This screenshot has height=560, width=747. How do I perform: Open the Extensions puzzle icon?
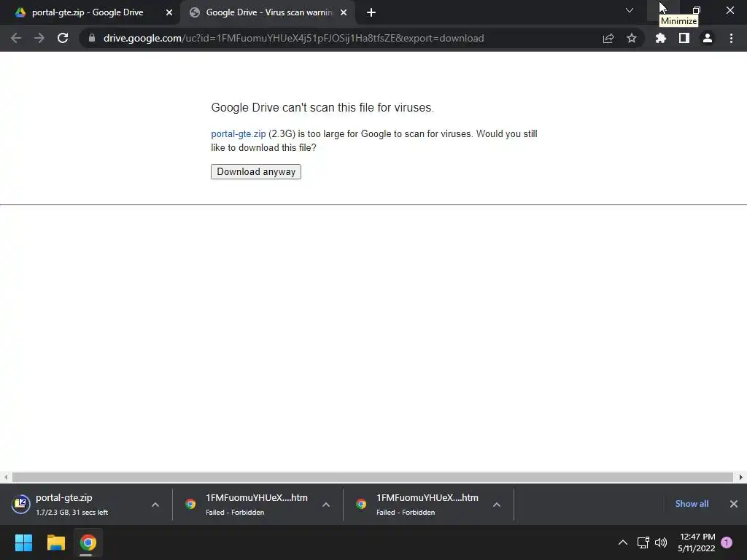(x=661, y=38)
